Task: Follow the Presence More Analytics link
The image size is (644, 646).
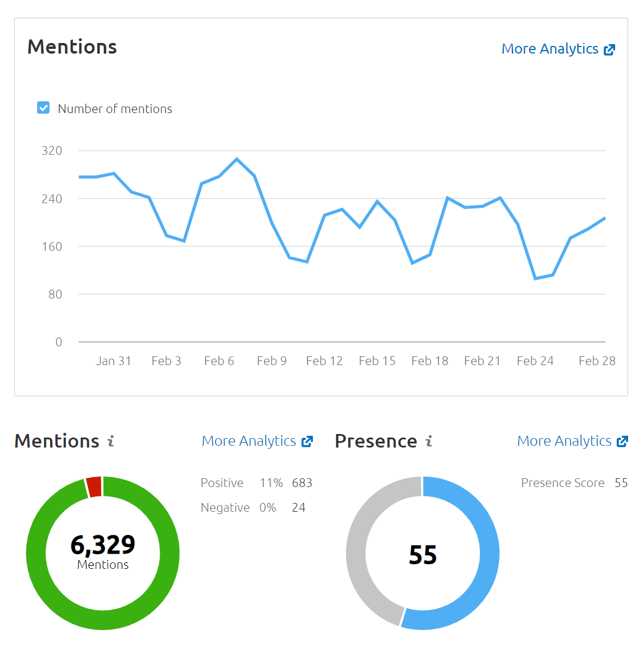Action: click(x=564, y=440)
